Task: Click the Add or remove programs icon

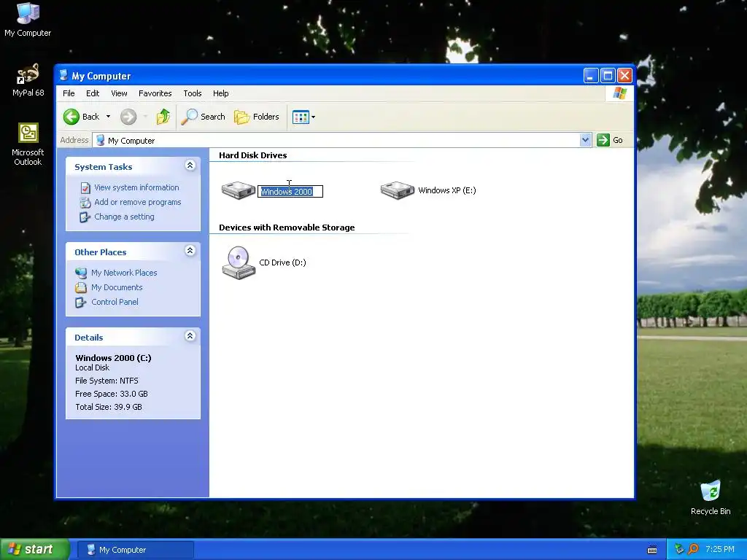Action: click(85, 203)
